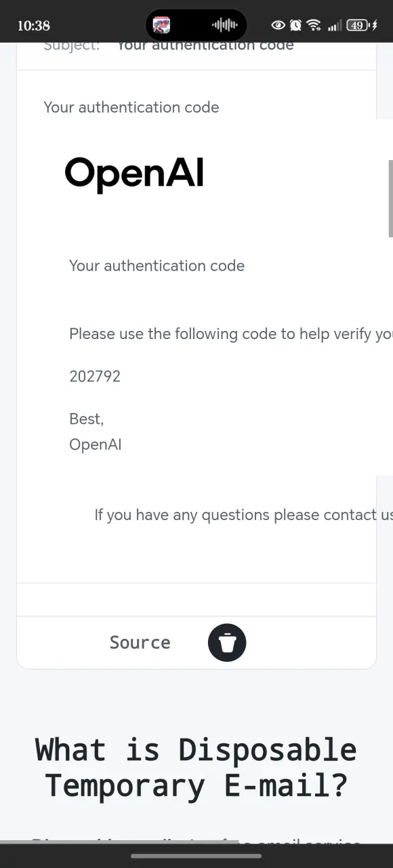Tap the "Best, OpenAI" signature text
The image size is (393, 868).
96,432
